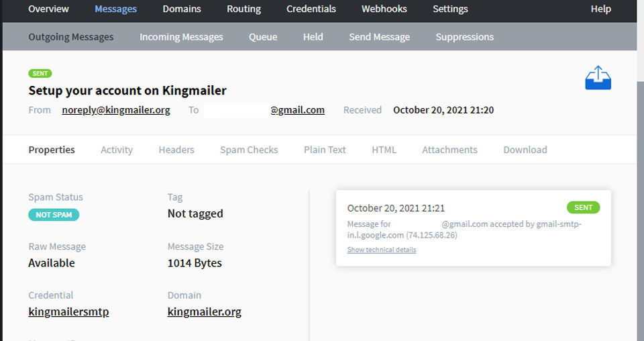Switch to Incoming Messages
Viewport: 644px width, 341px height.
point(181,37)
